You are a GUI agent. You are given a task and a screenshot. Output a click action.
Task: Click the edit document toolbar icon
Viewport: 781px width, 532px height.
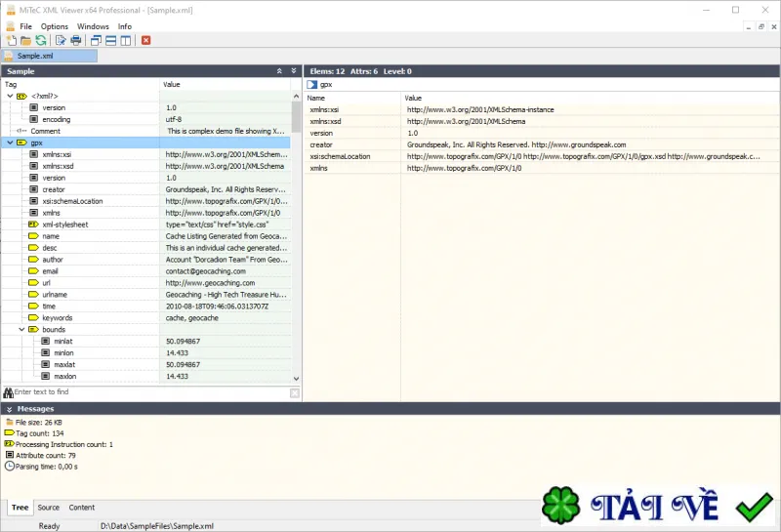[x=61, y=40]
